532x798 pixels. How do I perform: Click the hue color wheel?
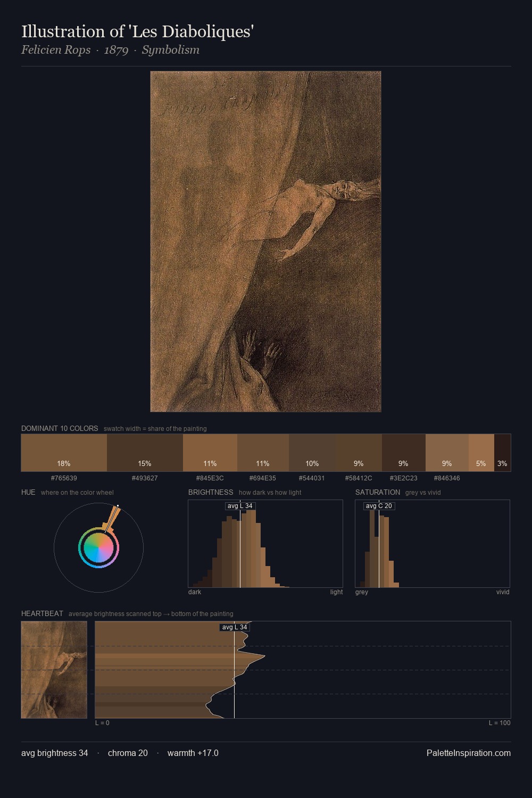click(x=98, y=547)
